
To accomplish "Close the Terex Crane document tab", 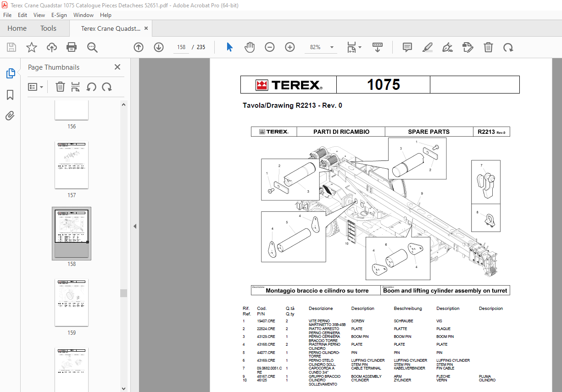I will click(x=146, y=28).
